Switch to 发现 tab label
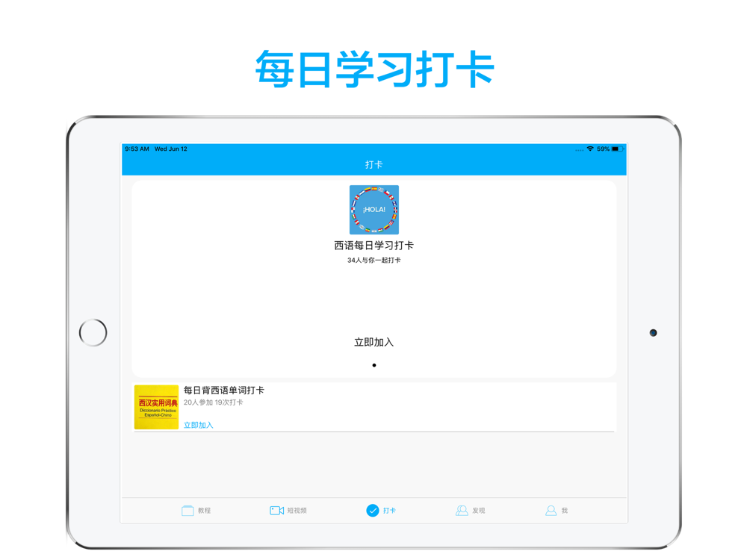 (478, 511)
